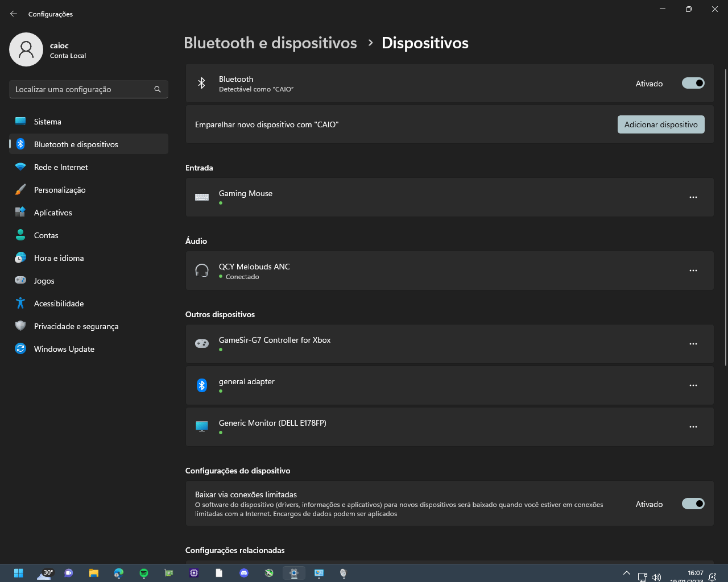Open more options for QCY Melobuds ANC
Image resolution: width=728 pixels, height=582 pixels.
coord(693,271)
